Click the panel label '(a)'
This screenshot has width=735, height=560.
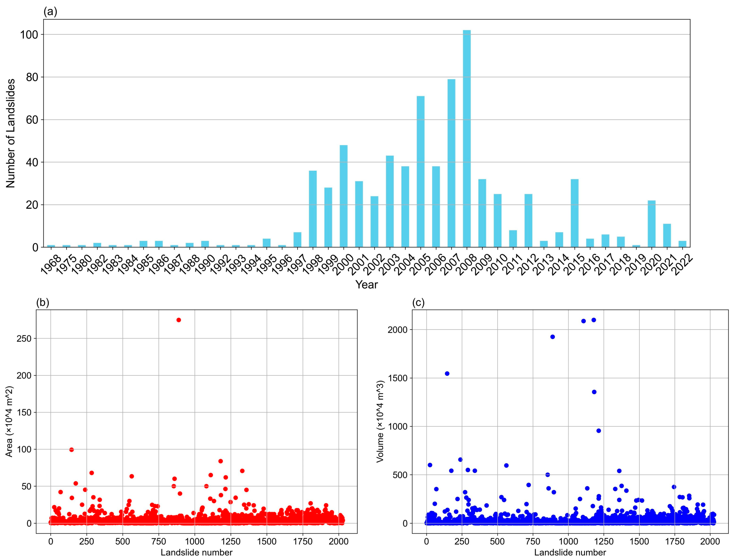point(50,12)
